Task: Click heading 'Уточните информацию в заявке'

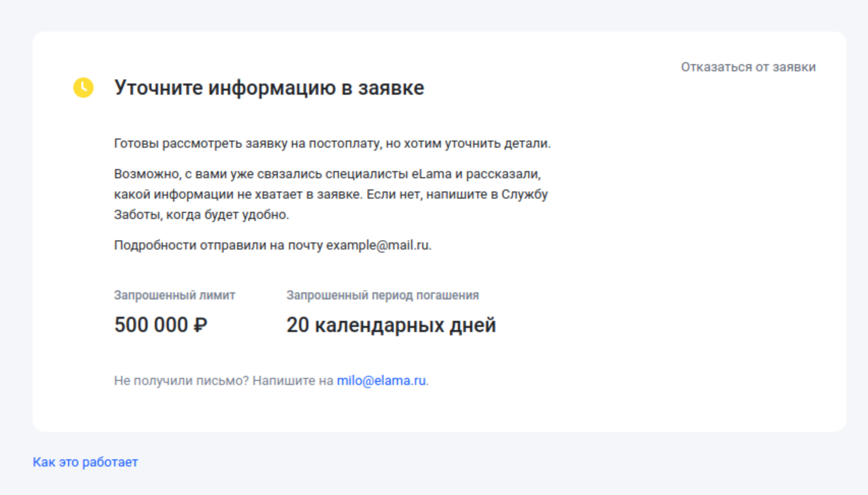Action: point(269,88)
